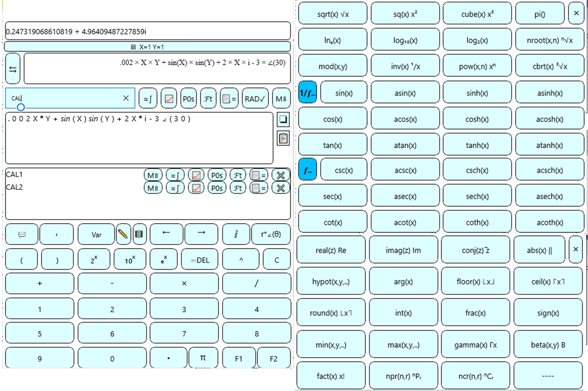Click the gamma(x) function button
588x391 pixels.
coord(475,345)
